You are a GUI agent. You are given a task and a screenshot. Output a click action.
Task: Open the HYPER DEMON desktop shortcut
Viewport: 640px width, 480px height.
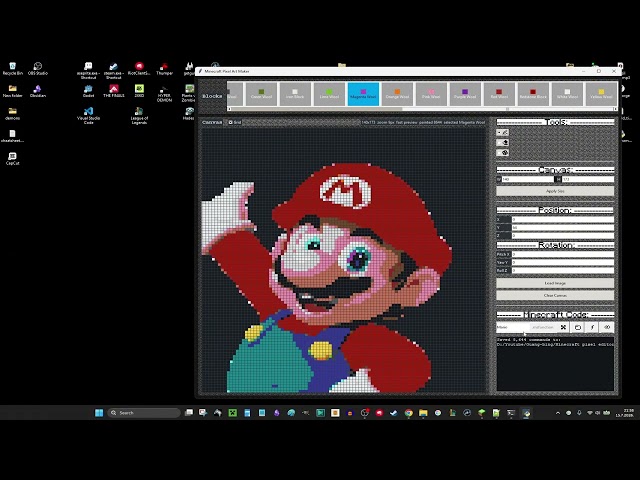(164, 93)
